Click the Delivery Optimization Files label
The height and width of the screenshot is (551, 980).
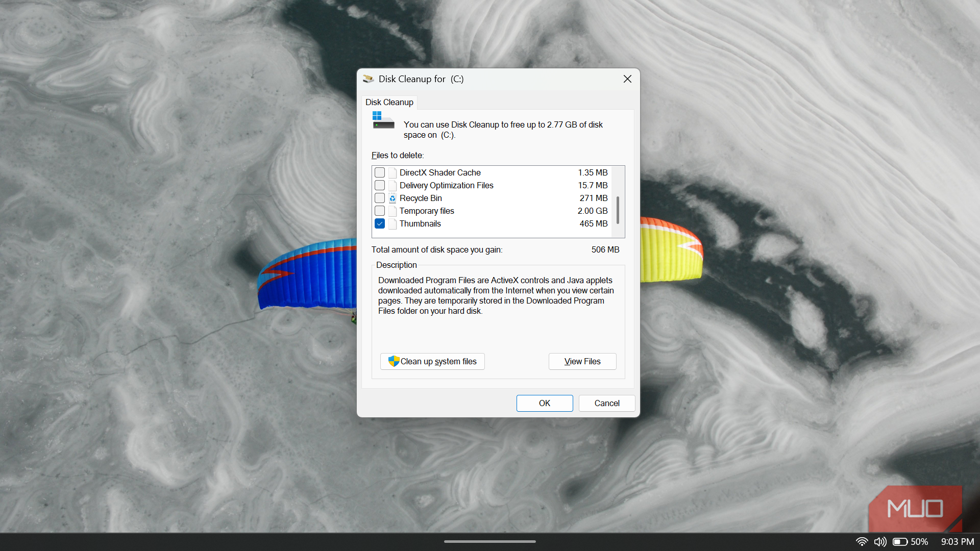(x=447, y=185)
